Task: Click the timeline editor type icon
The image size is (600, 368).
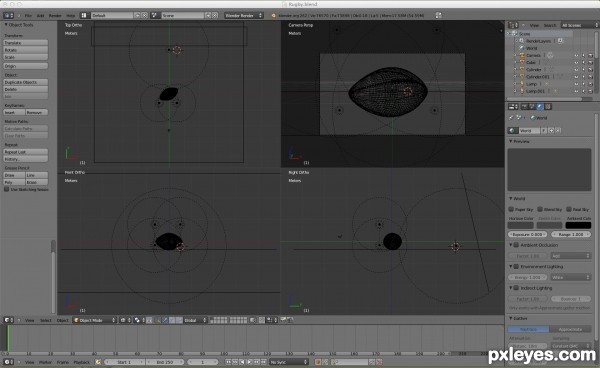Action: tap(7, 362)
